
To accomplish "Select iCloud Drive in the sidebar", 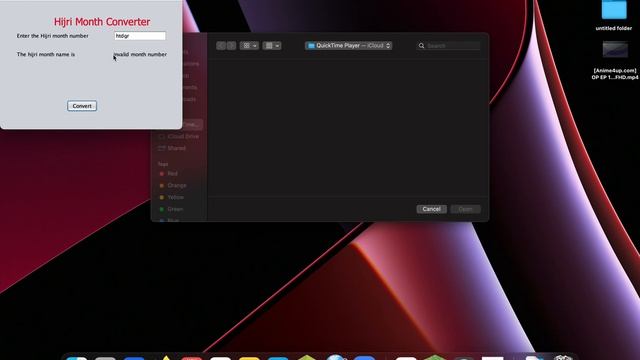I will [x=180, y=136].
